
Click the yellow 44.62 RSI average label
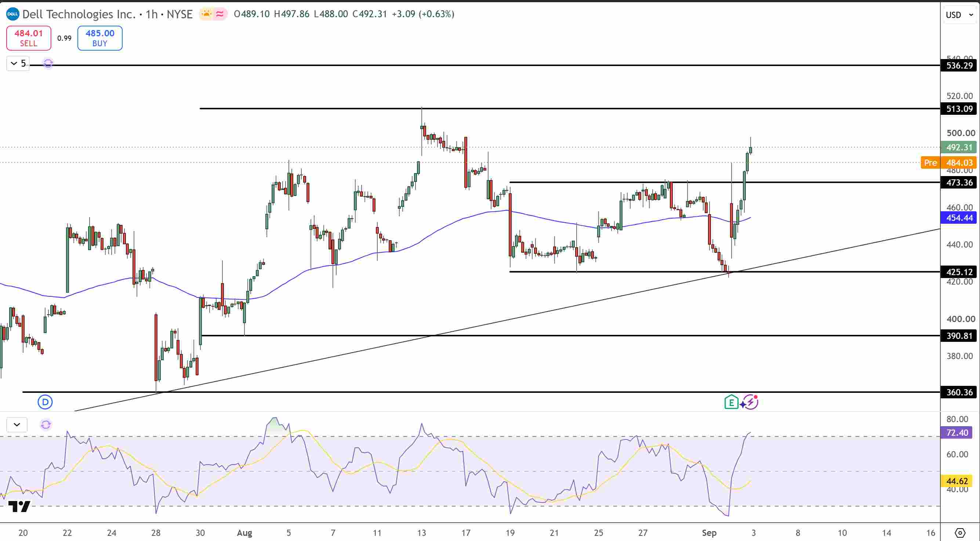tap(957, 481)
